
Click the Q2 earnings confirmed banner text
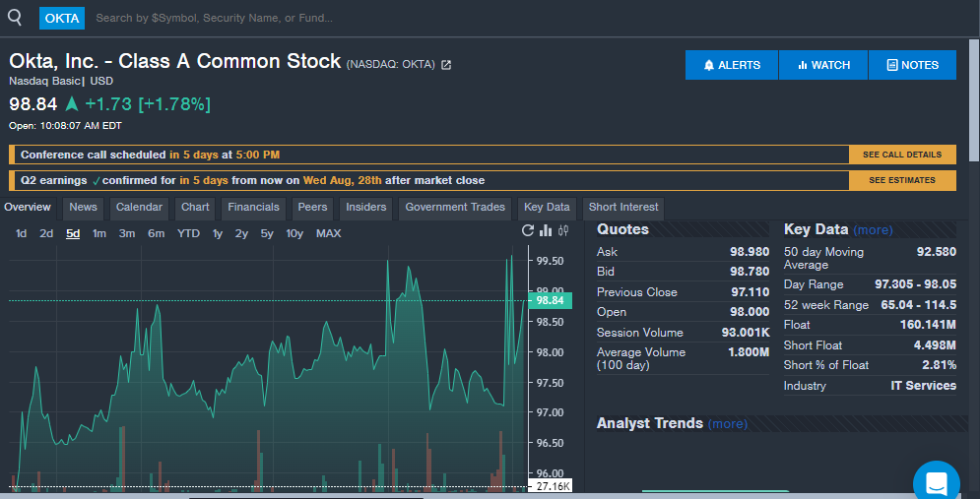tap(252, 180)
